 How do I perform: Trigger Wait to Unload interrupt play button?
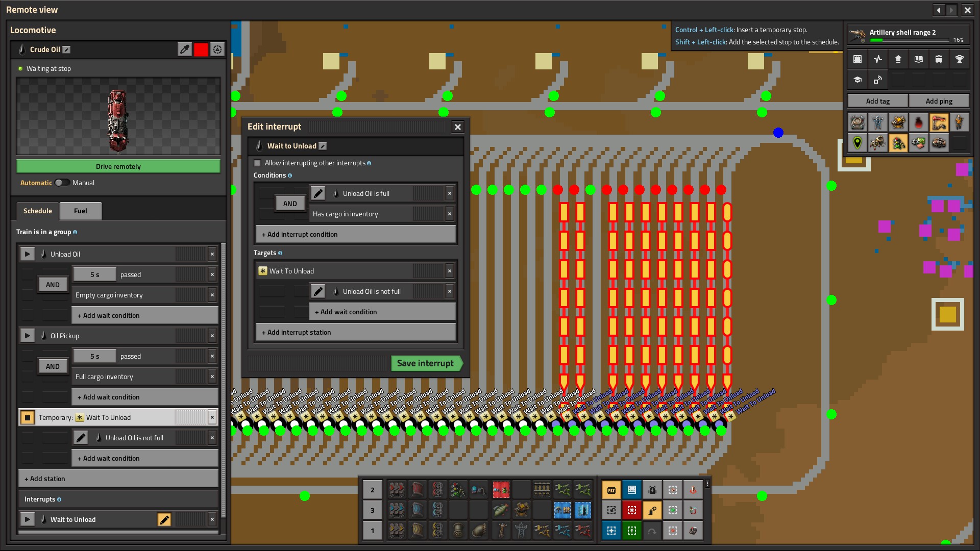pyautogui.click(x=28, y=519)
